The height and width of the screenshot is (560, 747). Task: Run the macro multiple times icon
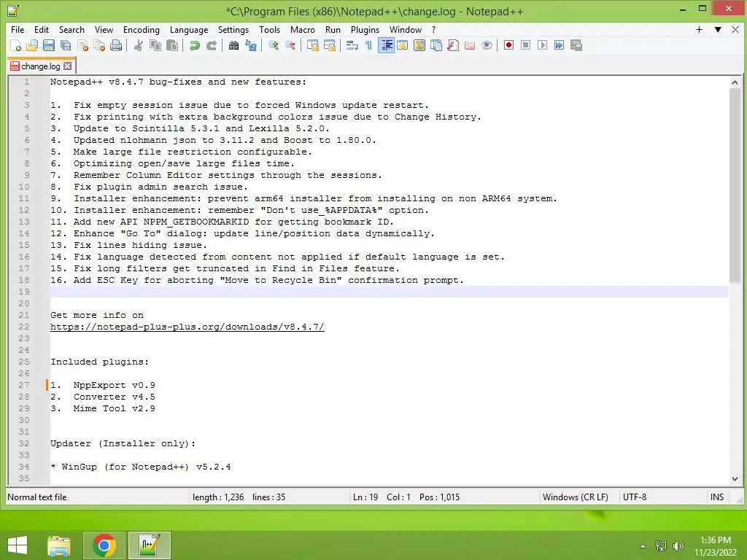tap(559, 45)
